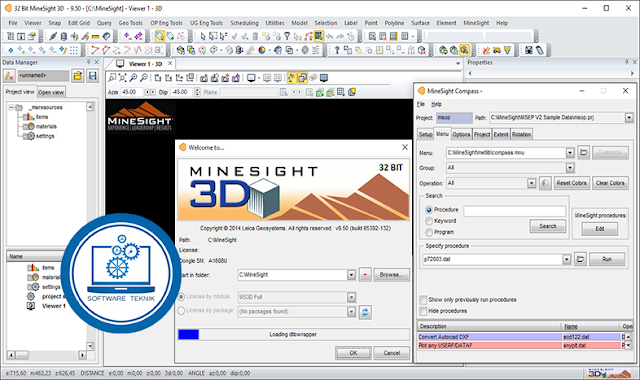Click the Loading dtbwrapper progress bar

293,335
